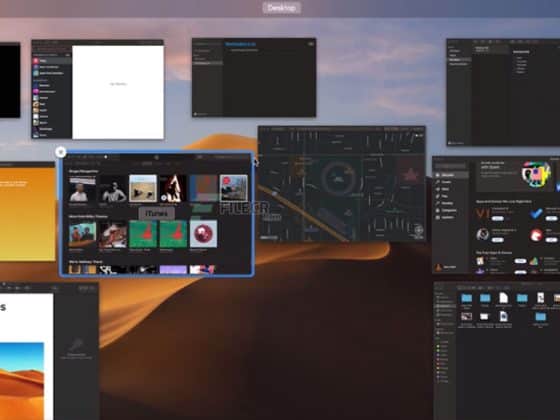This screenshot has height=420, width=560.
Task: Select the blue folder in Finder's second row
Action: [540, 316]
